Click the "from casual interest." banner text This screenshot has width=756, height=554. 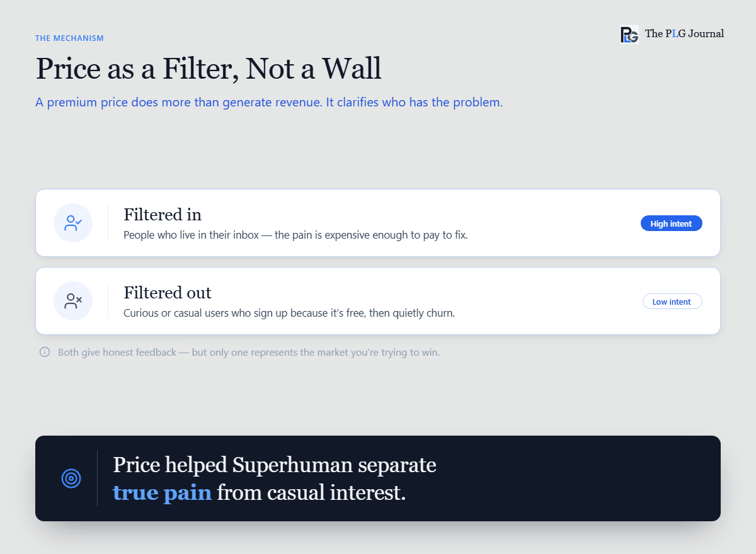point(311,492)
